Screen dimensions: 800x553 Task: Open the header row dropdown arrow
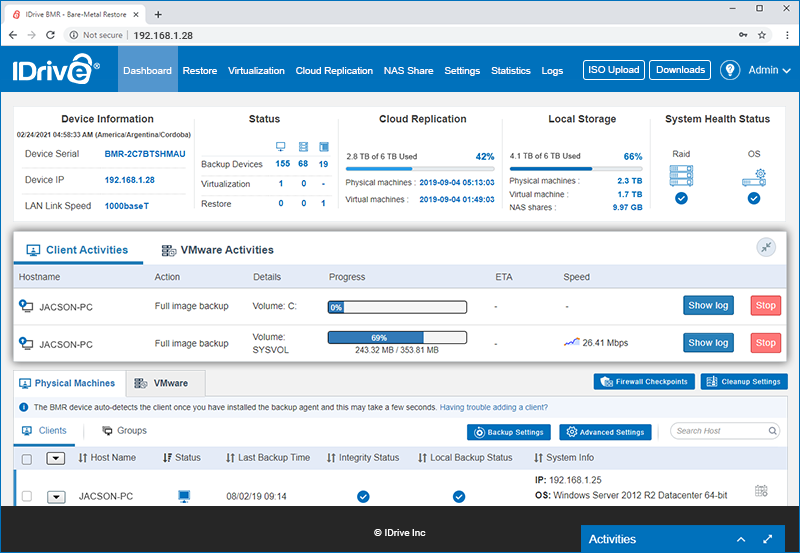pos(56,459)
